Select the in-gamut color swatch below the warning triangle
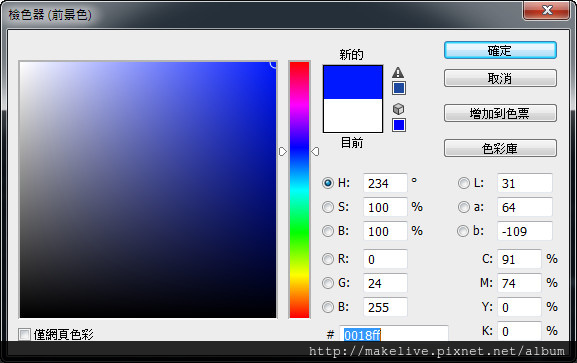The width and height of the screenshot is (577, 363). click(399, 88)
